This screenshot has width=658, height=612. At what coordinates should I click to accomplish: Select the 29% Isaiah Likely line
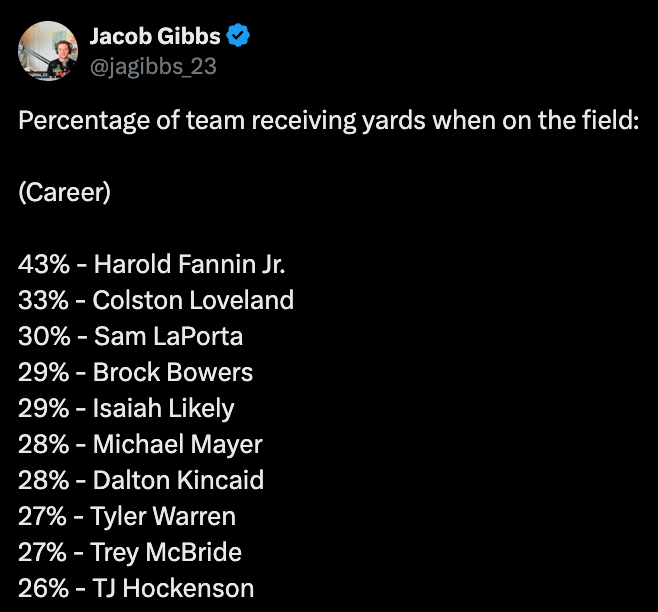[x=126, y=409]
